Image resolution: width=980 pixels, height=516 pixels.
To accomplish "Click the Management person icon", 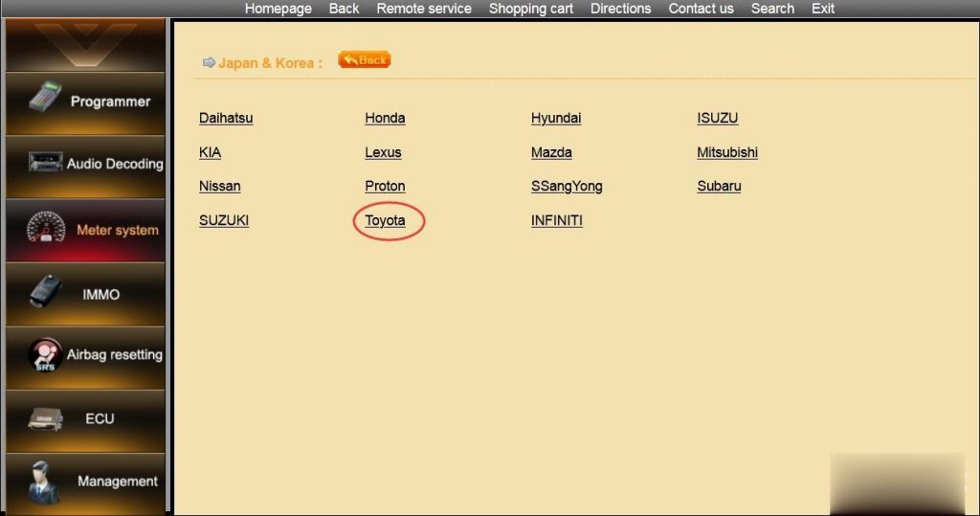I will tap(44, 482).
